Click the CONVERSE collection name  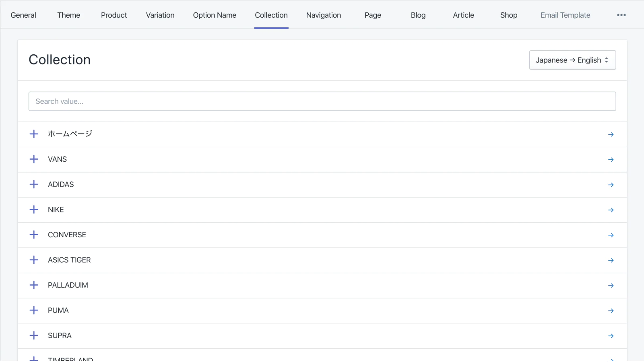(x=67, y=235)
